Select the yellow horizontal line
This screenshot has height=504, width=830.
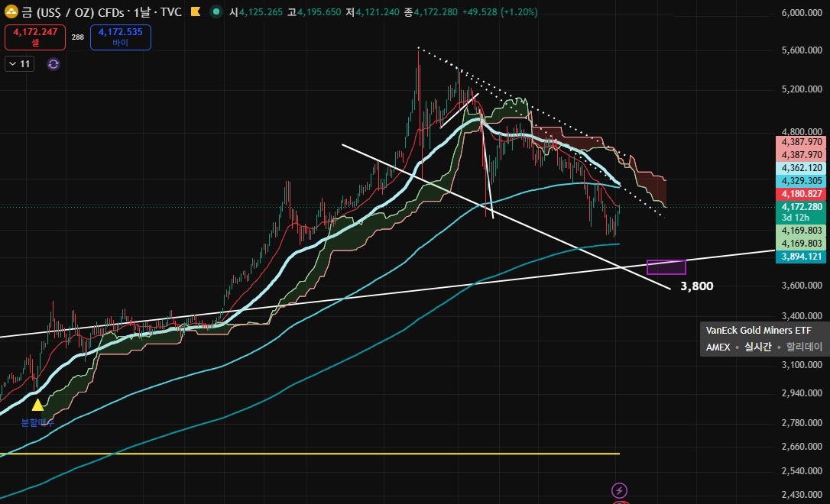(x=310, y=454)
